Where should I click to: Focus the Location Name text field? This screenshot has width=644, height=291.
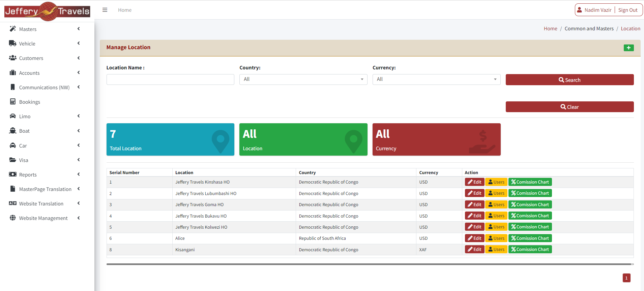tap(170, 79)
